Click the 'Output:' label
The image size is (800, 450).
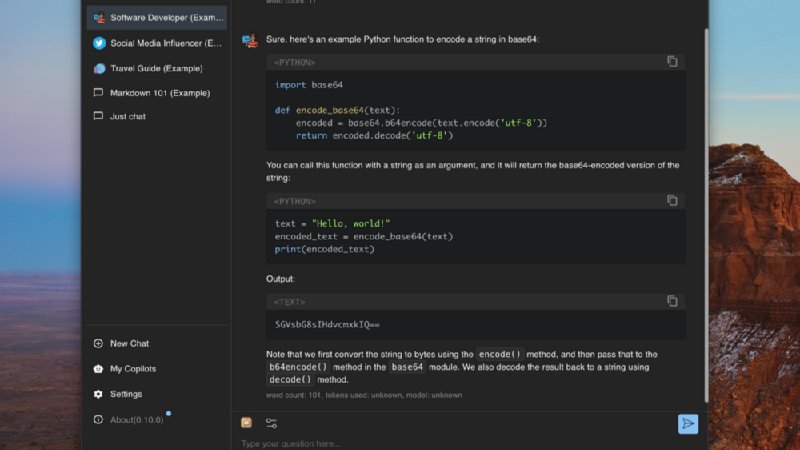pyautogui.click(x=281, y=279)
